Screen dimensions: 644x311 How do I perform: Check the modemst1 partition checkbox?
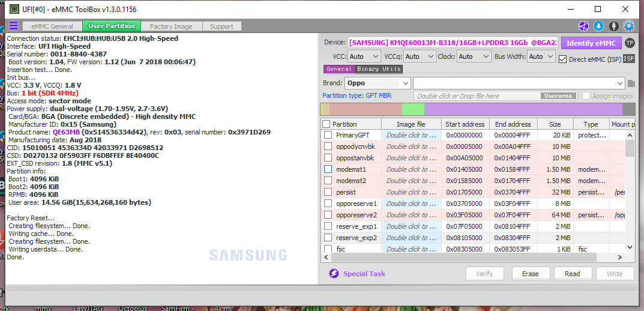pos(328,169)
